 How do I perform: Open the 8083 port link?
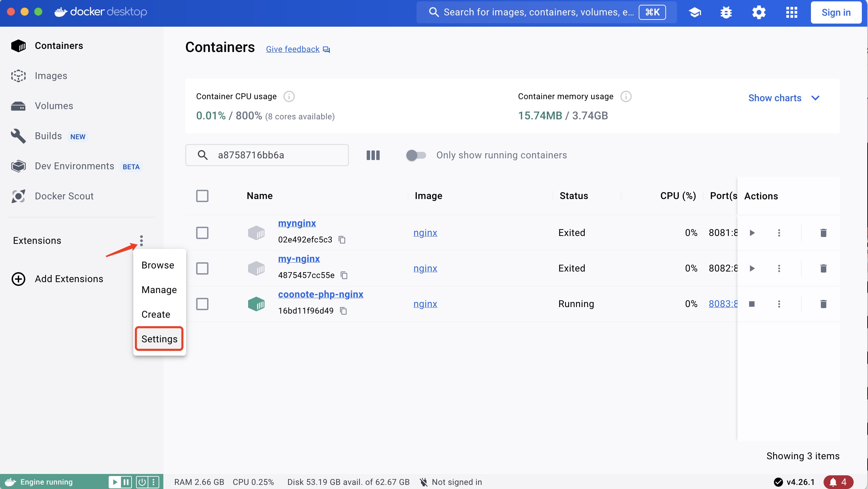(x=723, y=304)
